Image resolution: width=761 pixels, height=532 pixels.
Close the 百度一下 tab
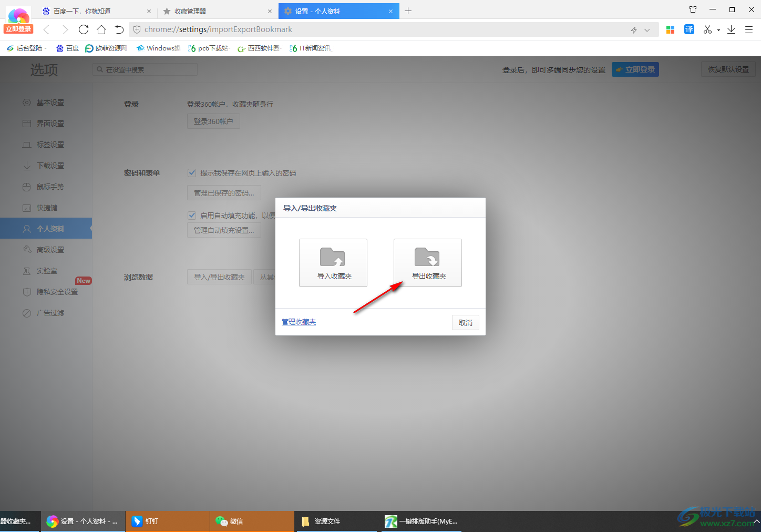pyautogui.click(x=149, y=11)
